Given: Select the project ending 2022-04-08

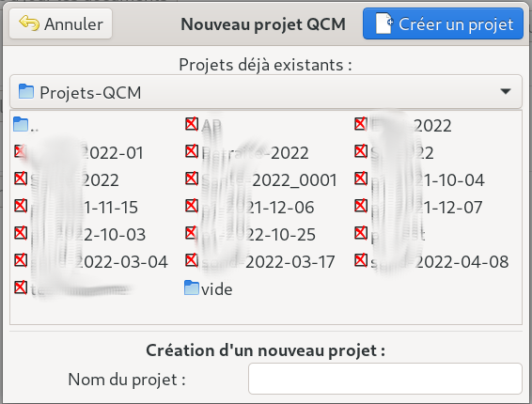Looking at the screenshot, I should [x=431, y=261].
